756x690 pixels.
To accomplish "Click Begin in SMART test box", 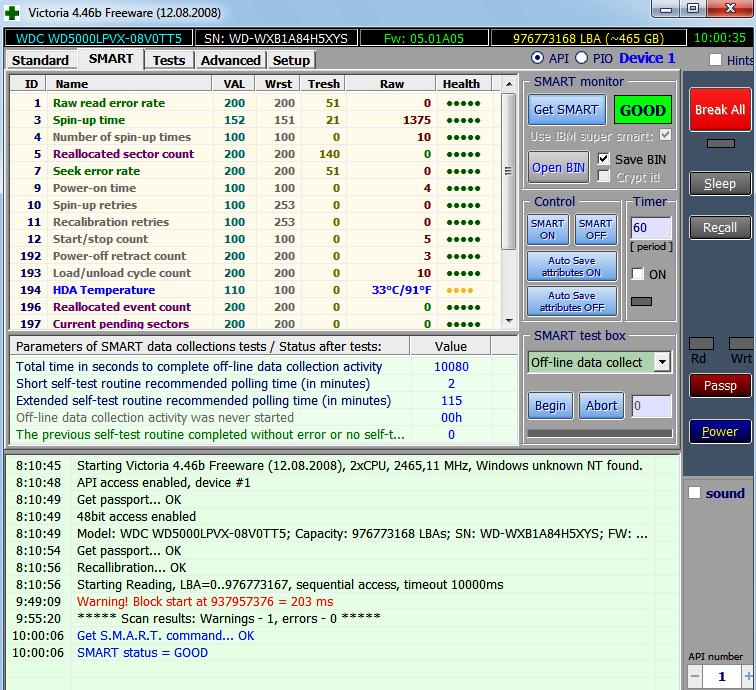I will point(550,406).
